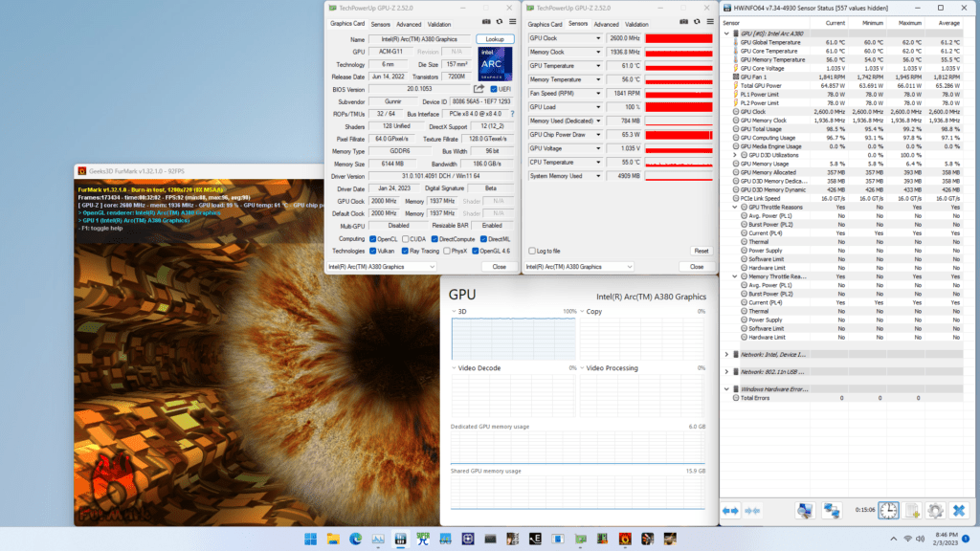This screenshot has width=980, height=551.
Task: Enable the Log to file checkbox
Action: pos(532,252)
